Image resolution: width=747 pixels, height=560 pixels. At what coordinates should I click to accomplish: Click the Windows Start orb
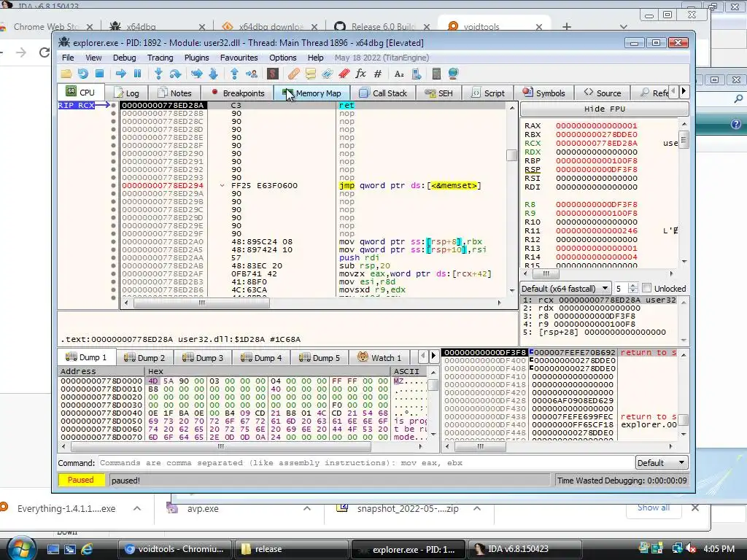coord(22,549)
